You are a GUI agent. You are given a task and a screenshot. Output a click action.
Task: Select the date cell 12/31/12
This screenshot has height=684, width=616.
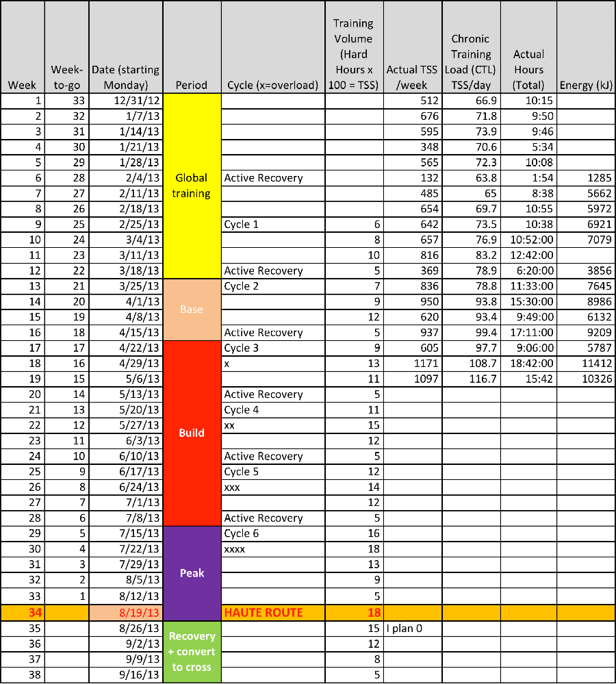coord(133,100)
